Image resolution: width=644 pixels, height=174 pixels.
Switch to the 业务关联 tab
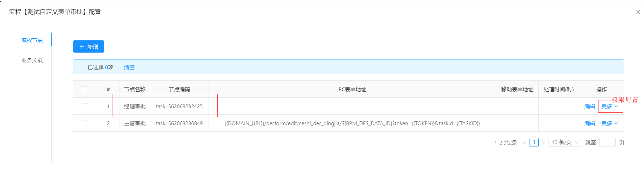[x=32, y=60]
